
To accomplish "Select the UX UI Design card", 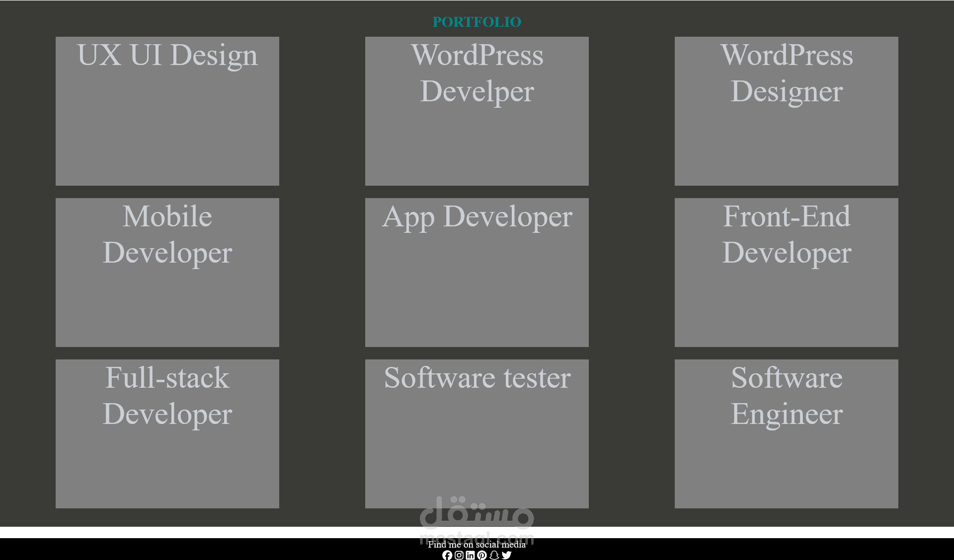I will coord(167,129).
